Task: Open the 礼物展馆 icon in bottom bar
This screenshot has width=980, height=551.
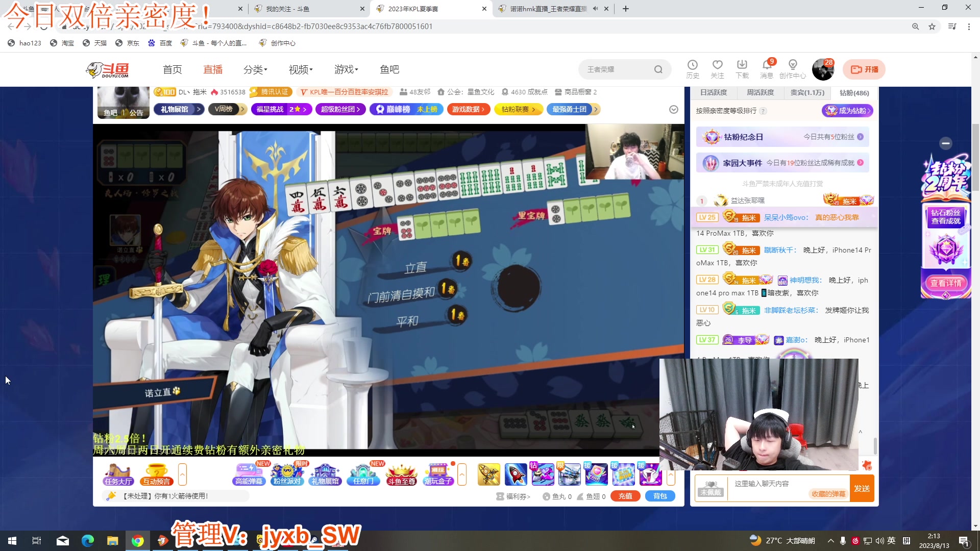Action: click(x=325, y=474)
